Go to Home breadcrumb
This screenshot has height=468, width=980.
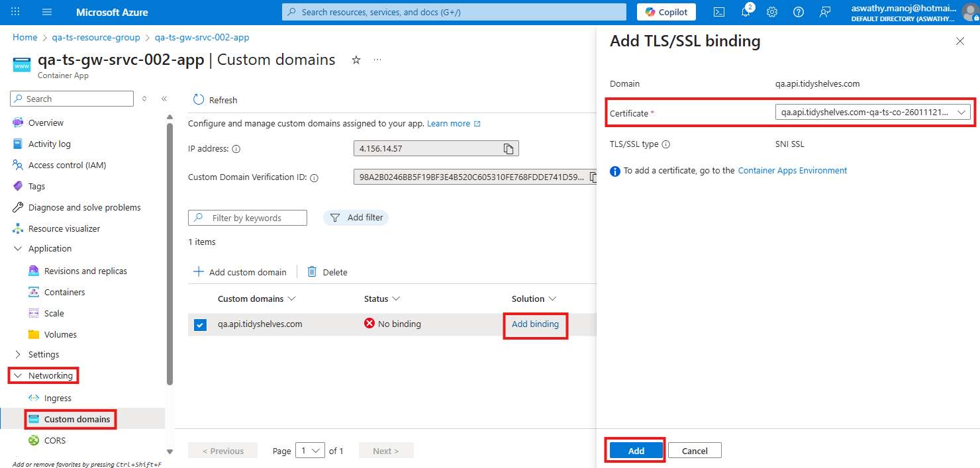pos(25,37)
